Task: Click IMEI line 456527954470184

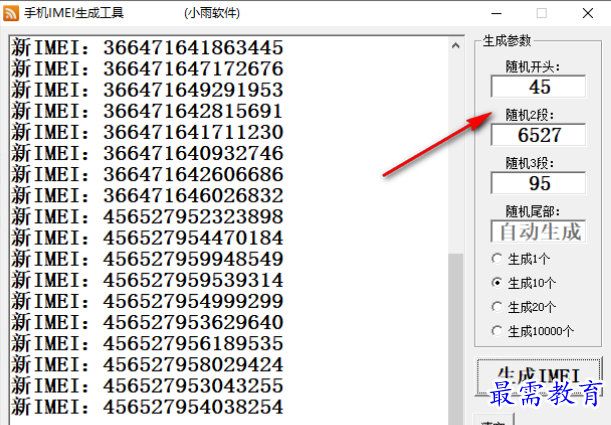Action: tap(147, 238)
